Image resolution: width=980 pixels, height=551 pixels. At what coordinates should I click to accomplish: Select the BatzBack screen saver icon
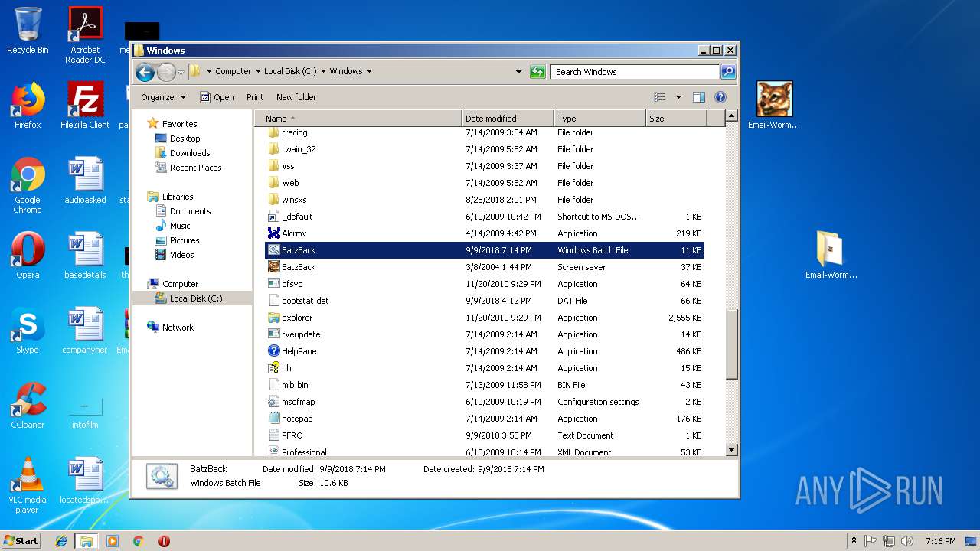point(274,267)
